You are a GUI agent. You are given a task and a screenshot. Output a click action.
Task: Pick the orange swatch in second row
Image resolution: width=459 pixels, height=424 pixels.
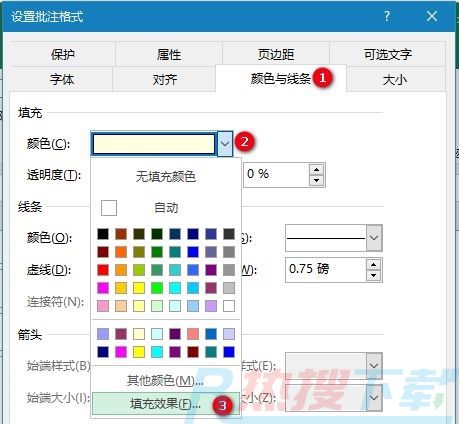[x=121, y=252]
